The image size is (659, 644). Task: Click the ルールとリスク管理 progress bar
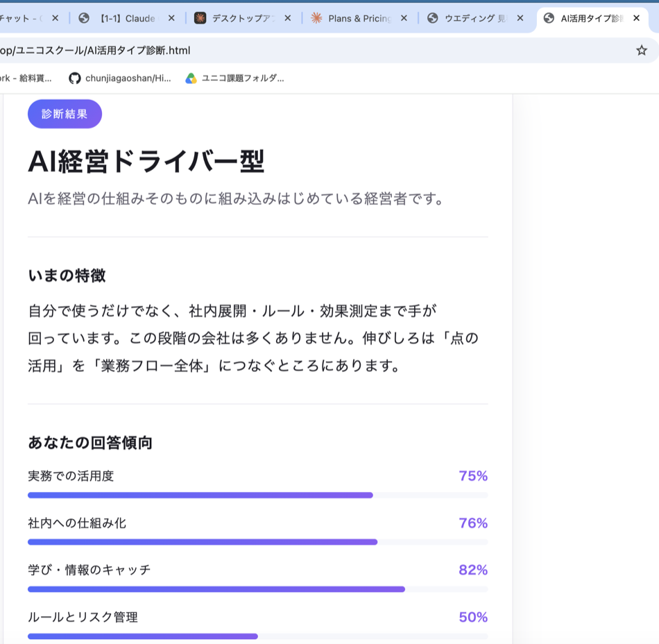click(x=257, y=636)
